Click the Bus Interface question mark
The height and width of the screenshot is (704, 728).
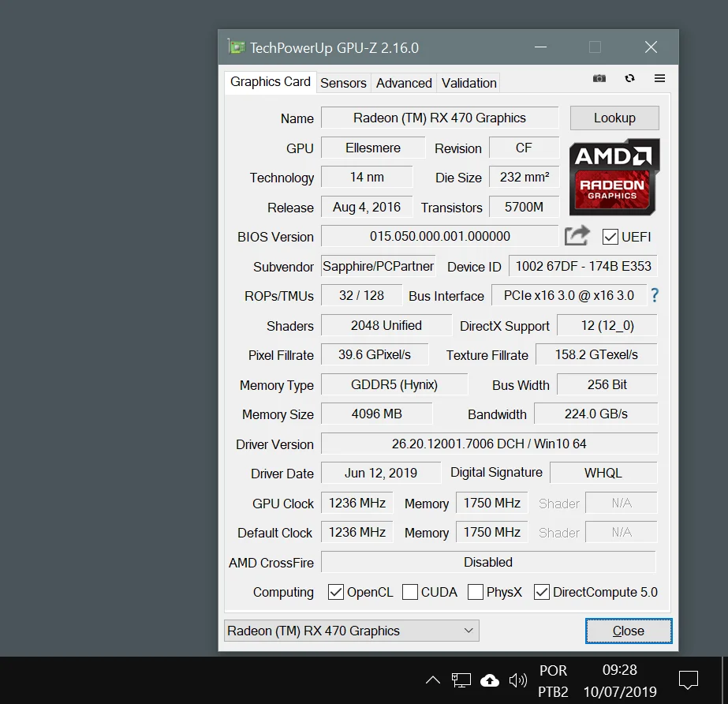tap(654, 295)
